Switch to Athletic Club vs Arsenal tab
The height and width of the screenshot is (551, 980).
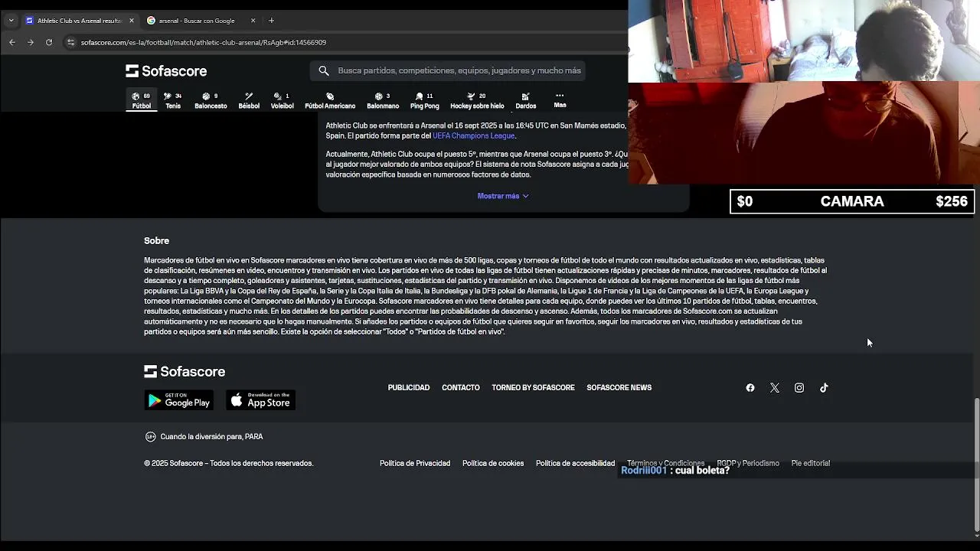(80, 21)
